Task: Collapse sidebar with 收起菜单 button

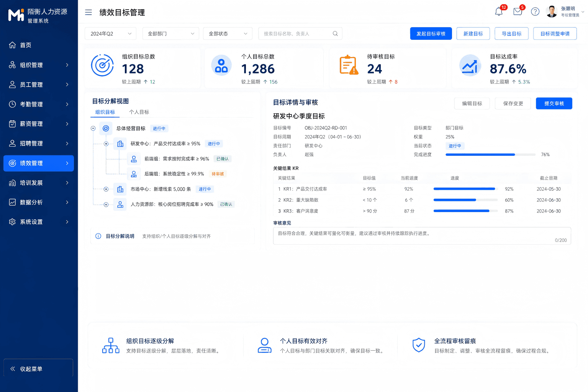Action: (x=38, y=368)
